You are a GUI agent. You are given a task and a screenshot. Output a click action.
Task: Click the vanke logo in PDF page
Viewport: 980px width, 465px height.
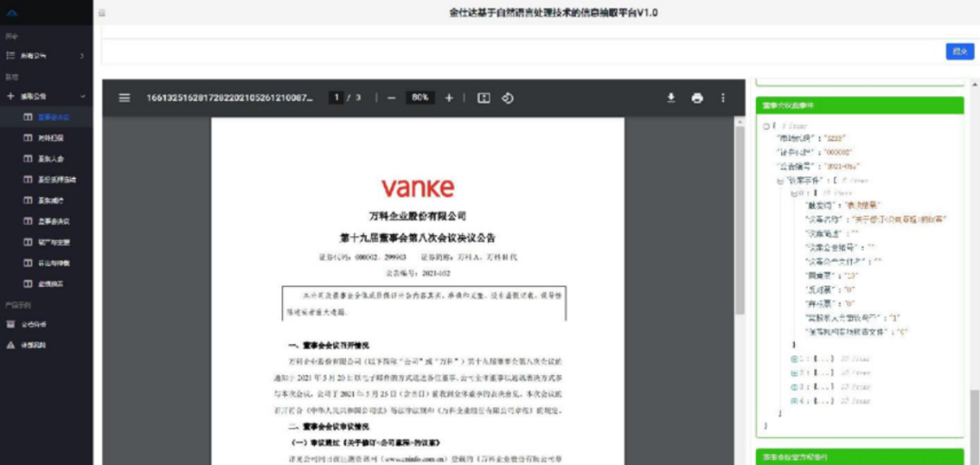click(x=417, y=187)
